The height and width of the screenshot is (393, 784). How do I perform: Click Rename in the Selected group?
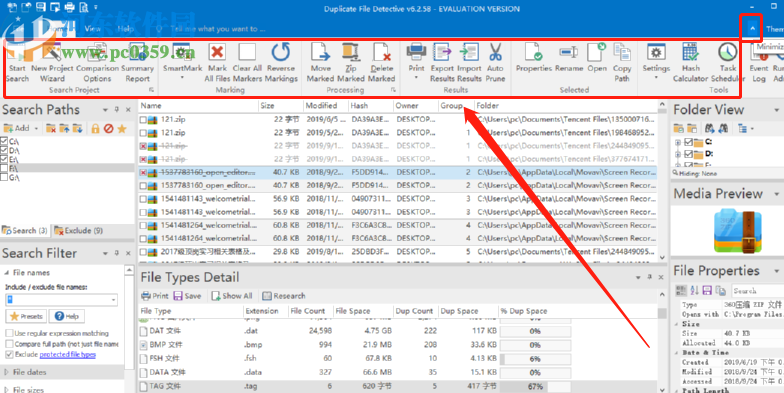click(x=569, y=58)
